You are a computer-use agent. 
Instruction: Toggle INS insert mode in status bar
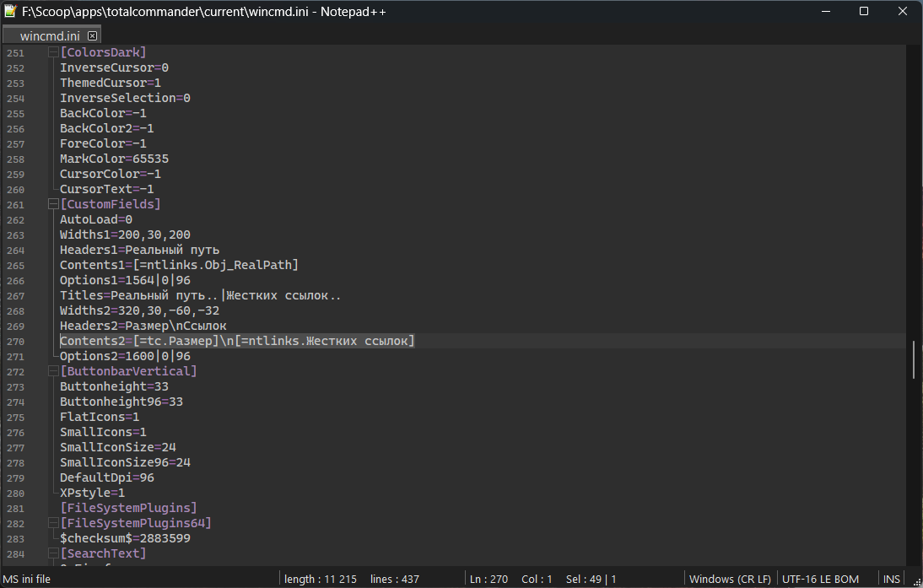(891, 579)
